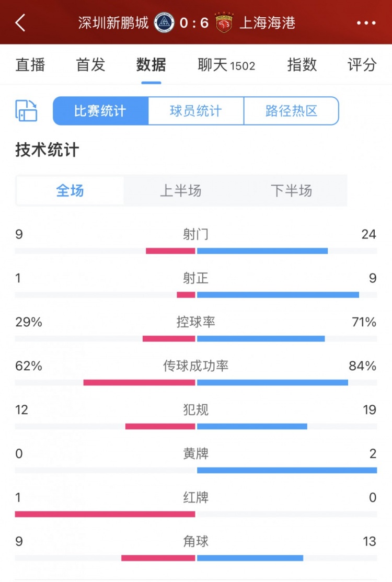392x582 pixels.
Task: Select the 比赛统计 segment
Action: 100,111
